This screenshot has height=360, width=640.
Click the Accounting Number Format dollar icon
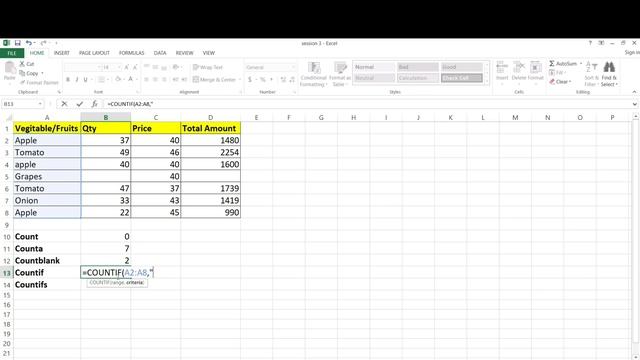250,80
